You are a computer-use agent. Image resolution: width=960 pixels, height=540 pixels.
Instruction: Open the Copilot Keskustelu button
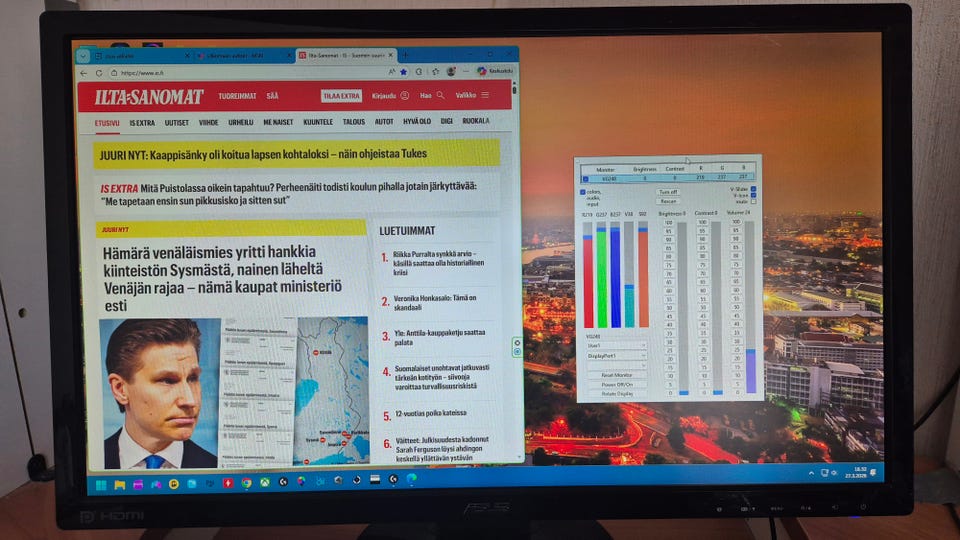[495, 71]
